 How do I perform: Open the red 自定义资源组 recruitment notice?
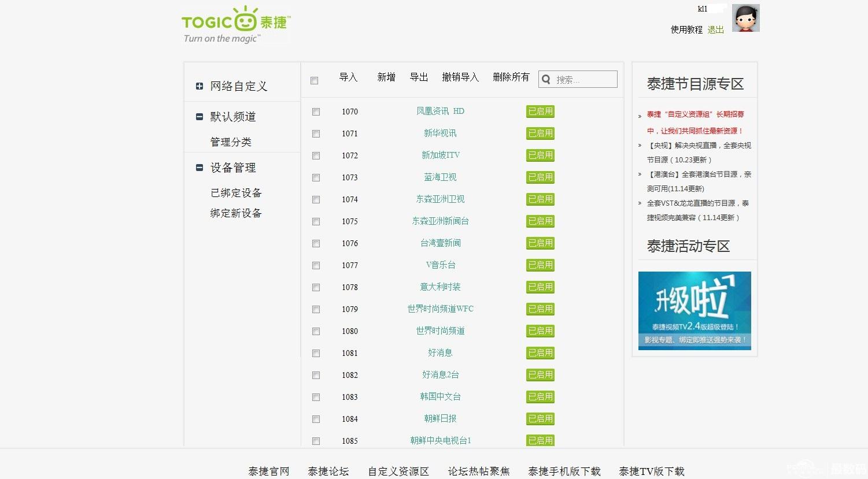(x=696, y=122)
